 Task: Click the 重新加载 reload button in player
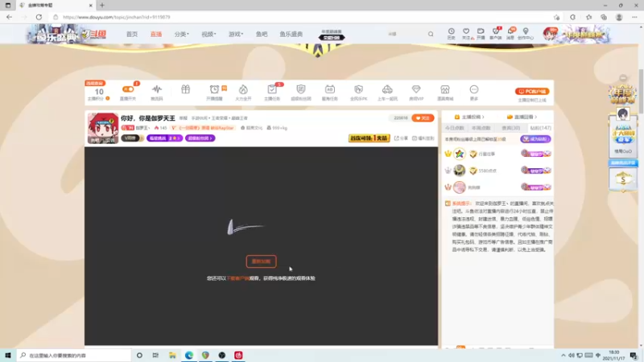tap(261, 261)
